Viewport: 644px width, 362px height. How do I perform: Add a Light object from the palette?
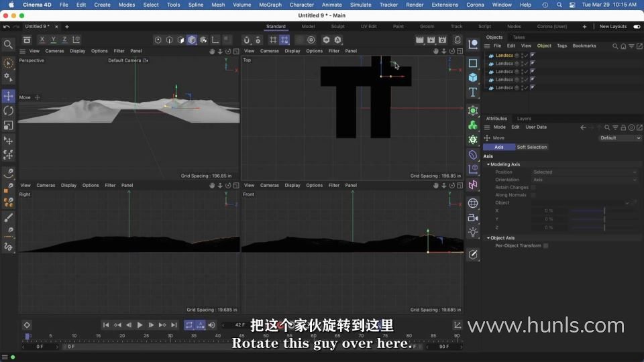tap(473, 232)
